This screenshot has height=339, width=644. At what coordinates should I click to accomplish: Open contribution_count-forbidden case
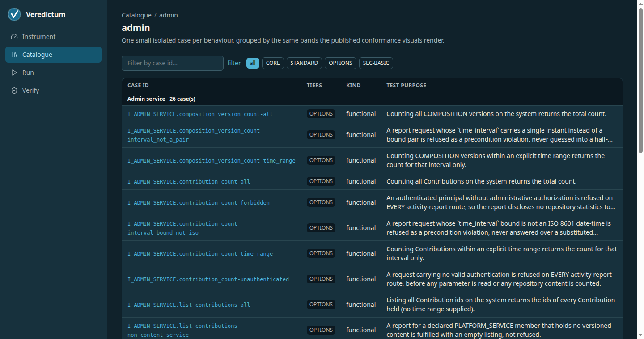point(199,202)
